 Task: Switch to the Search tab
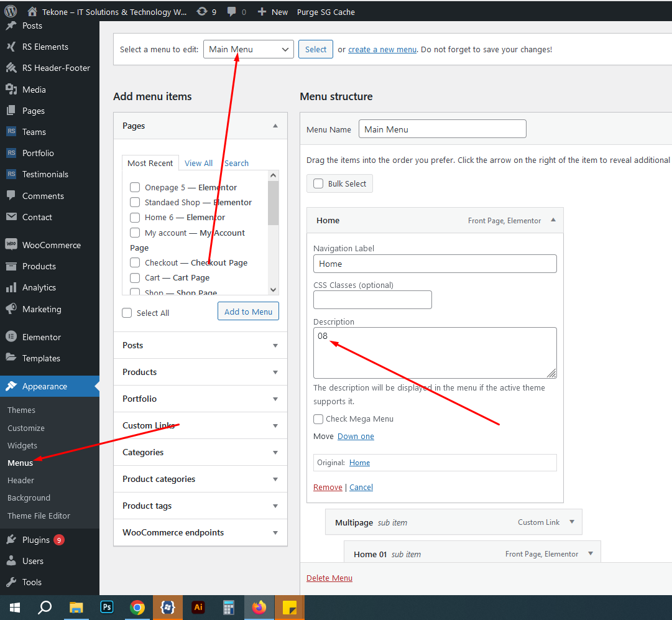[x=237, y=164]
